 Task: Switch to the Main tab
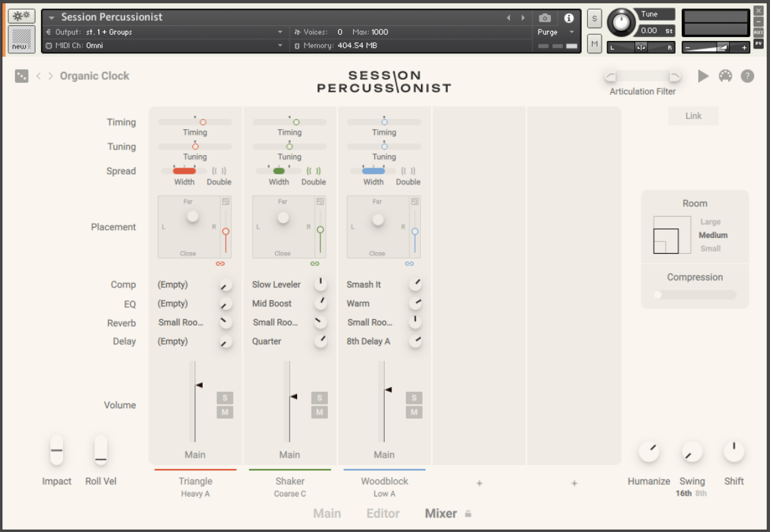coord(327,514)
